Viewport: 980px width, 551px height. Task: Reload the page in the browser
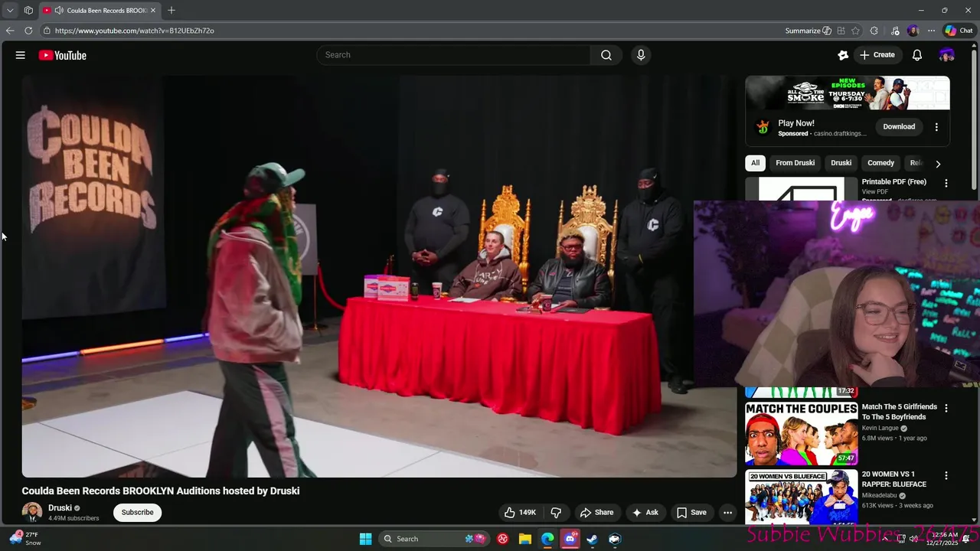28,31
